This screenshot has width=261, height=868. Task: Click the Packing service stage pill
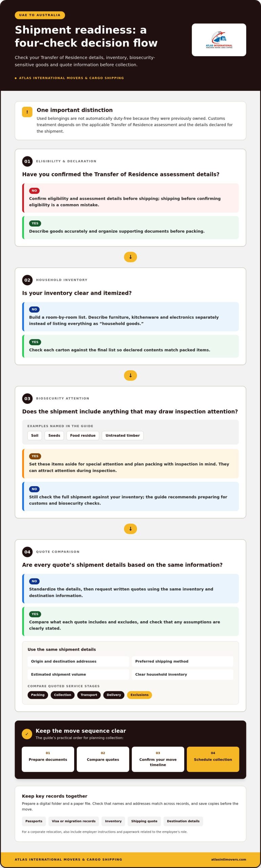38,695
